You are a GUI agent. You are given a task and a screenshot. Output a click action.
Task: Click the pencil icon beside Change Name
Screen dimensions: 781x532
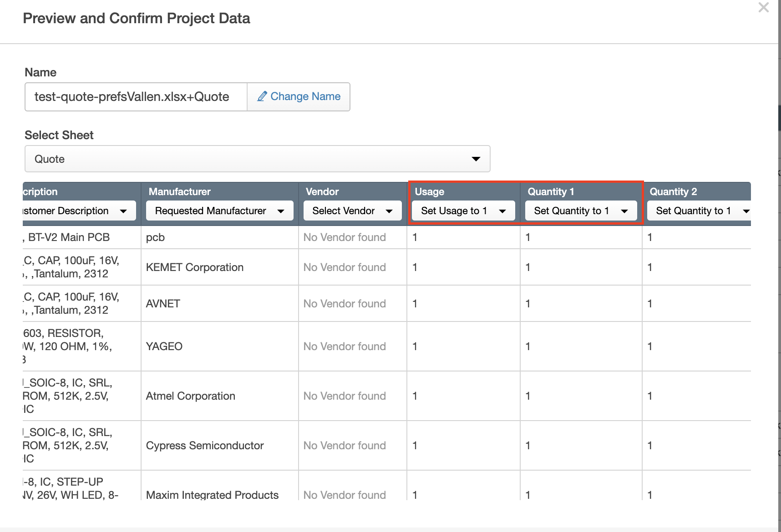point(262,96)
